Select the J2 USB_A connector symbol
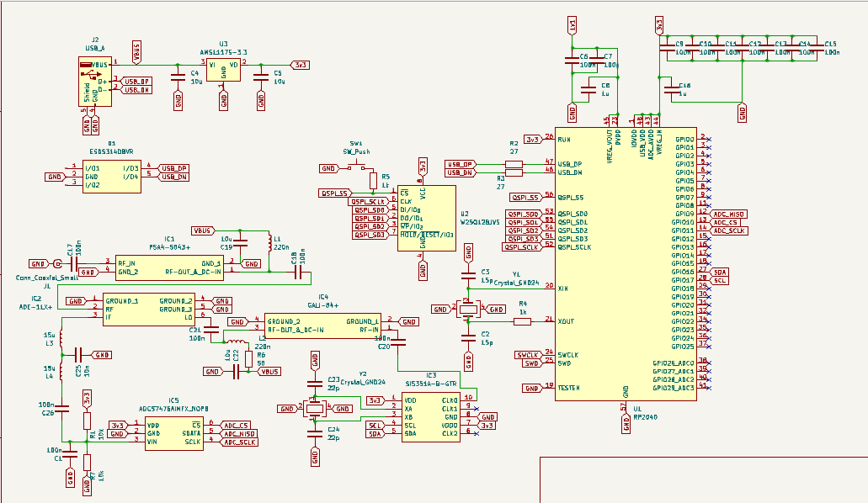The image size is (868, 503). point(94,81)
